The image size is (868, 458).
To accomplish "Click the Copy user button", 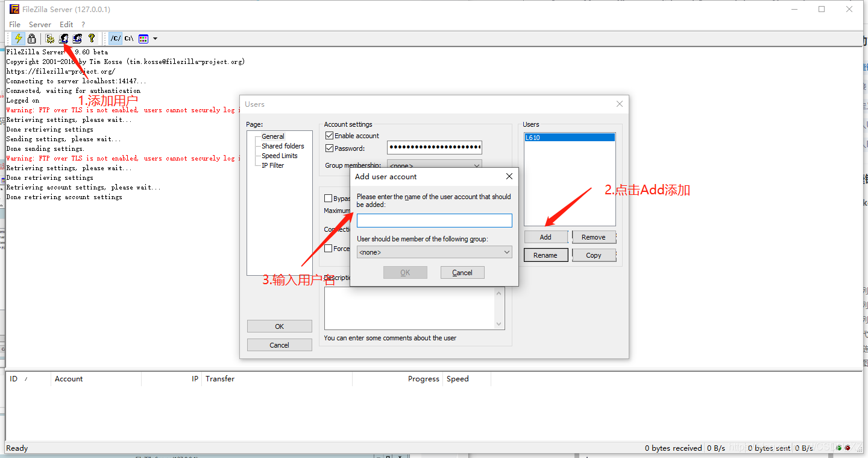I will pyautogui.click(x=594, y=255).
